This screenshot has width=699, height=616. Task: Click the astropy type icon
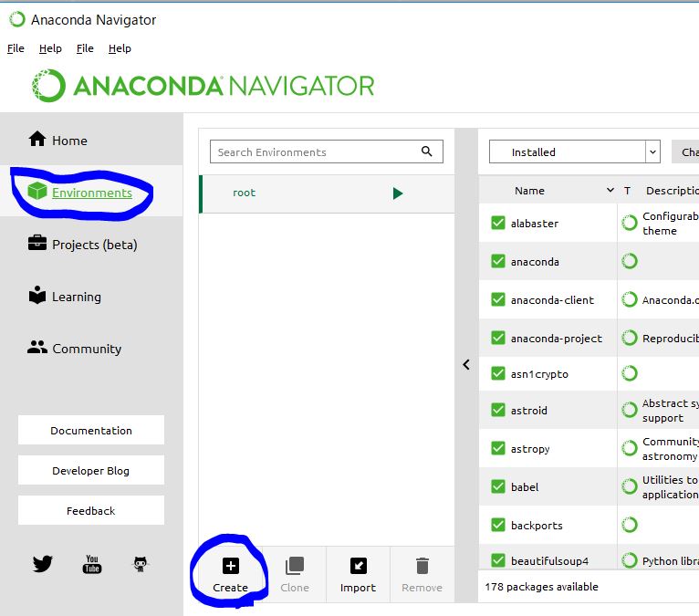[x=630, y=448]
